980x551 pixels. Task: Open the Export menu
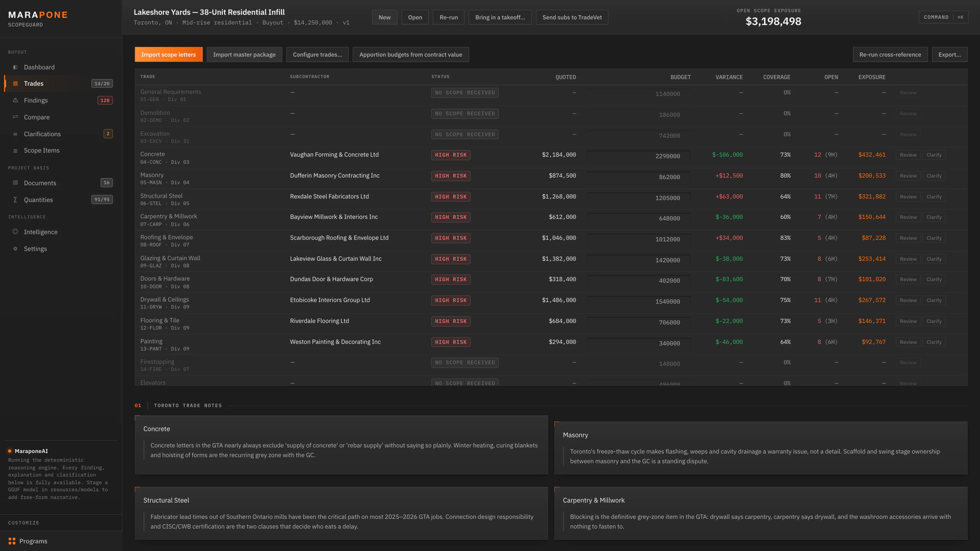click(x=949, y=54)
